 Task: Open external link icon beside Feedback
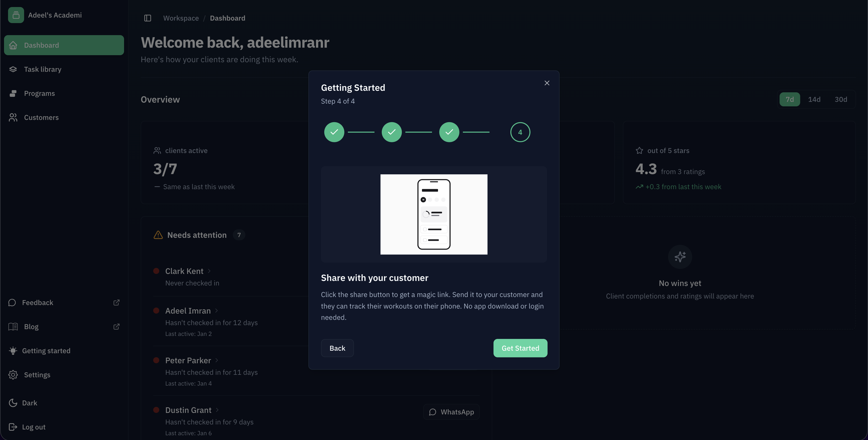tap(116, 303)
